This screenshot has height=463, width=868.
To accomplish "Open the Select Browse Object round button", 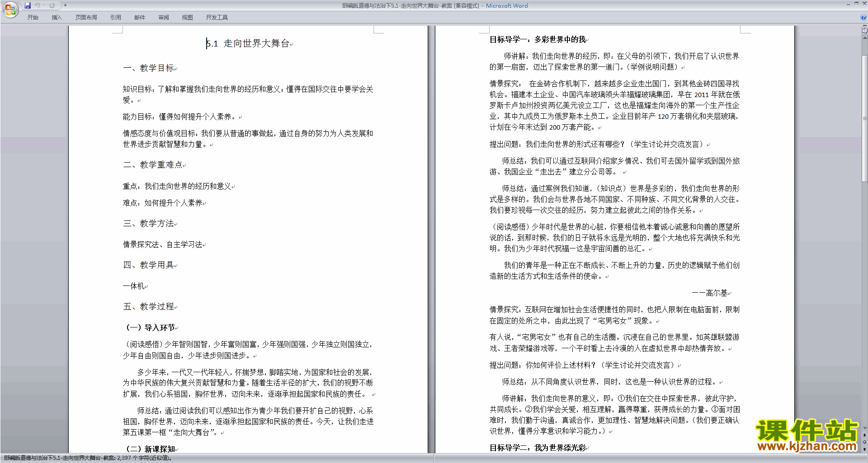I will point(865,442).
